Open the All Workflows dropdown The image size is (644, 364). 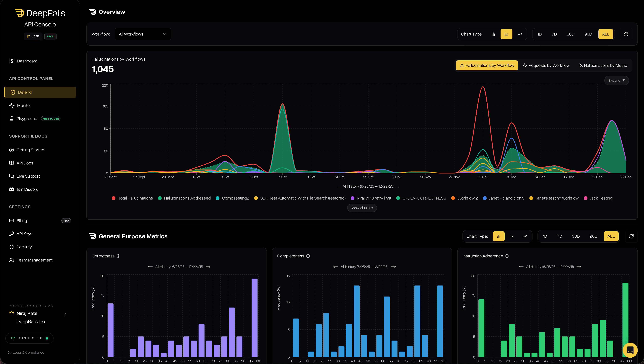[x=142, y=34]
